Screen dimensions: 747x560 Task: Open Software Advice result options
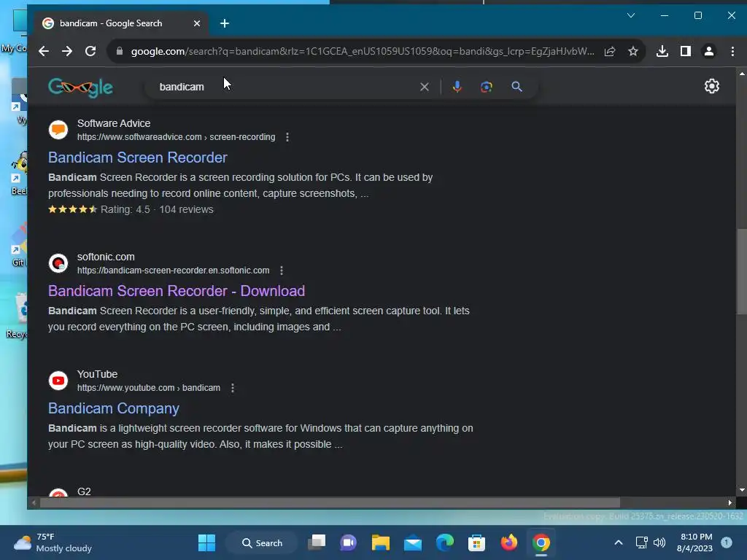tap(287, 137)
